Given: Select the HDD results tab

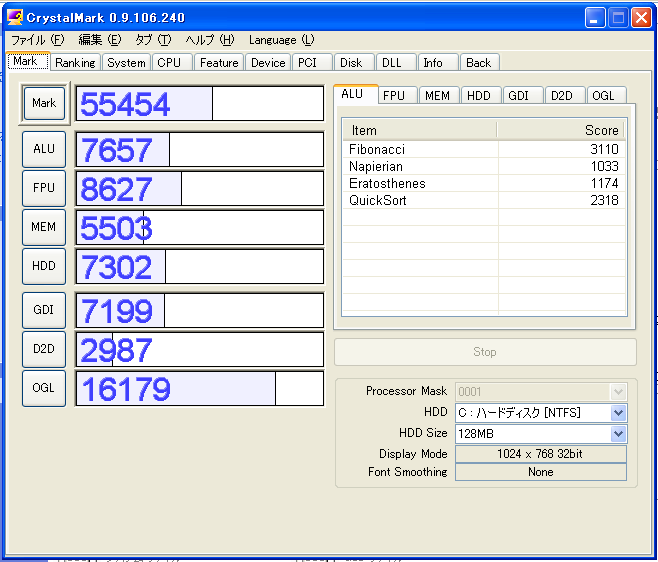Looking at the screenshot, I should pyautogui.click(x=481, y=95).
